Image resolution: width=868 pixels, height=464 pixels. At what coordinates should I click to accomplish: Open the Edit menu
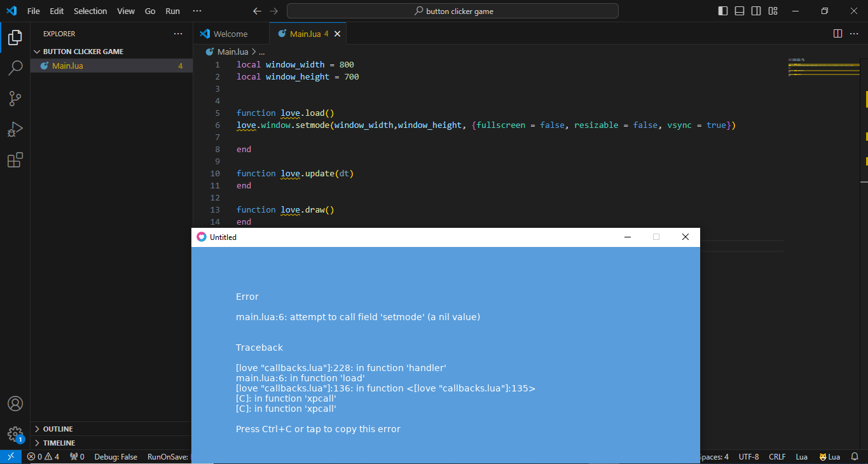coord(57,11)
